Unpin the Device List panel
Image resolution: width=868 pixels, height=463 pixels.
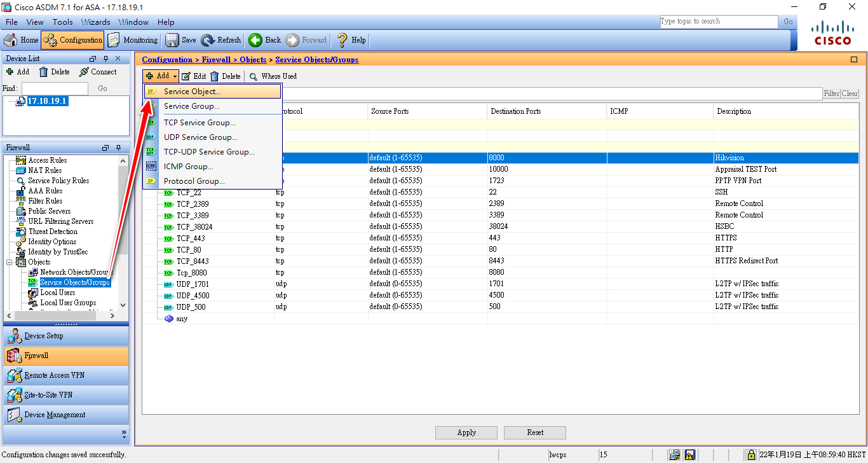coord(106,58)
